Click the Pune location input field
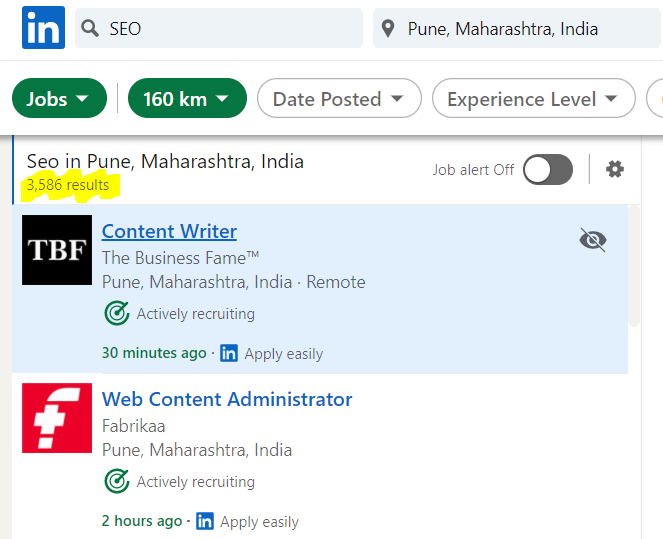The width and height of the screenshot is (663, 539). coord(517,28)
